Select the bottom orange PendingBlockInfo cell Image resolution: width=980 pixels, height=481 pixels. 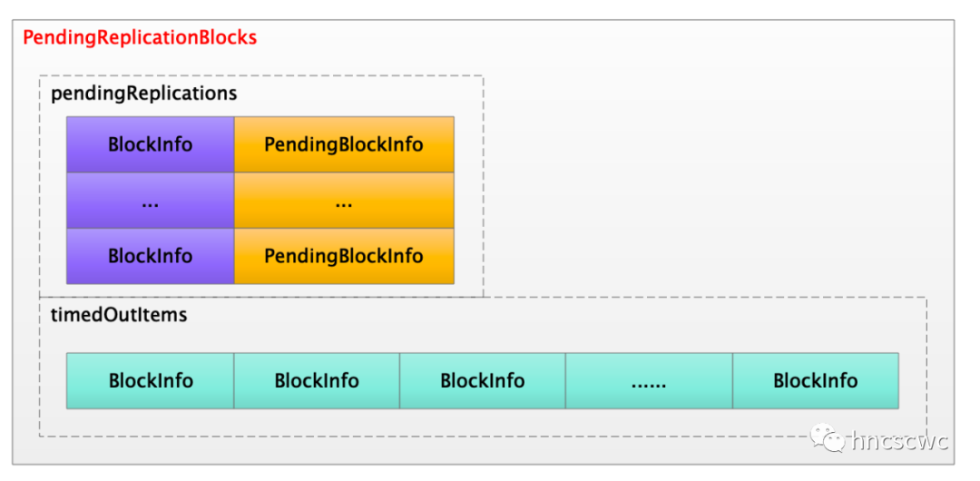[x=344, y=256]
